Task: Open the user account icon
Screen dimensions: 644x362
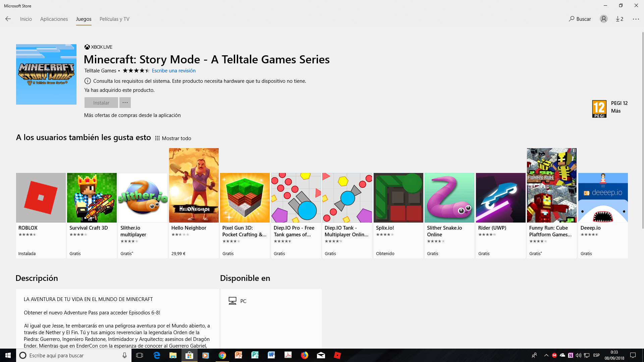Action: (603, 19)
